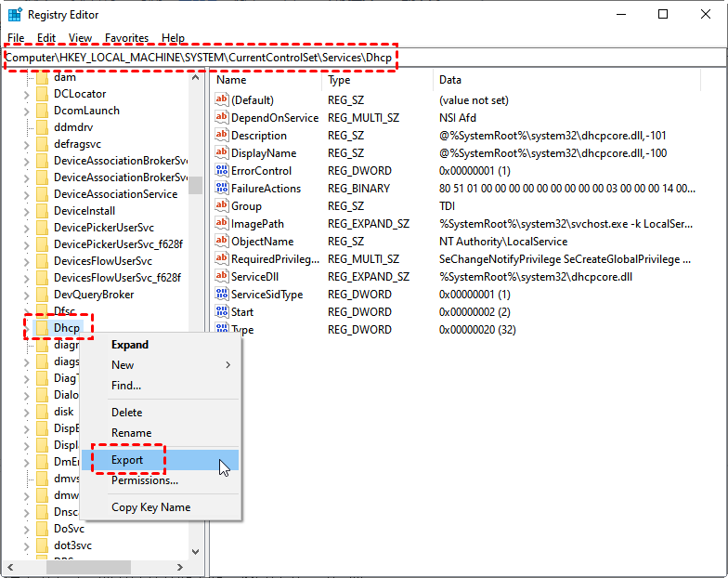
Task: Click the Registry Editor app icon in title bar
Action: pos(15,14)
